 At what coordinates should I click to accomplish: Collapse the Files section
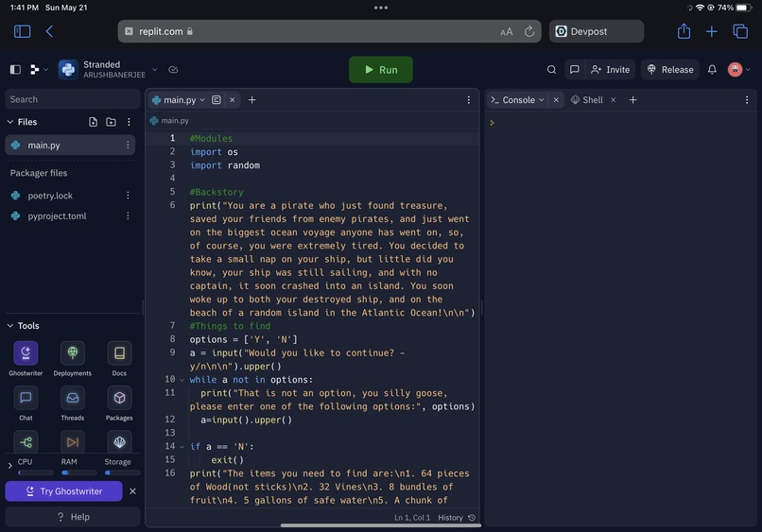tap(10, 122)
